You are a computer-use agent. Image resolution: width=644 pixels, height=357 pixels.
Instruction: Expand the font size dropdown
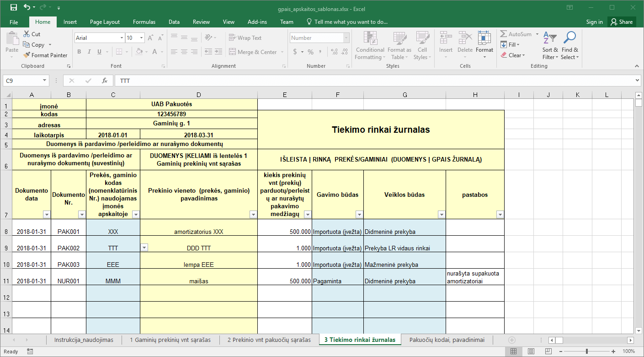142,38
